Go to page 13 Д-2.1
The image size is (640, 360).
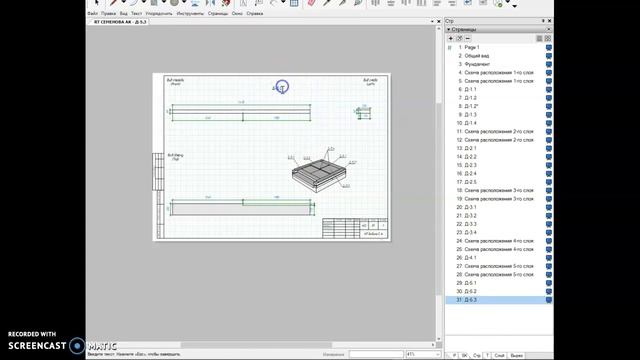[470, 149]
